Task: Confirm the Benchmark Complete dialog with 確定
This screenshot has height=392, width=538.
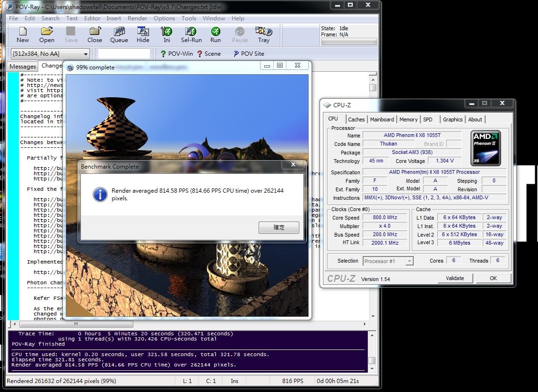Action: (x=278, y=228)
